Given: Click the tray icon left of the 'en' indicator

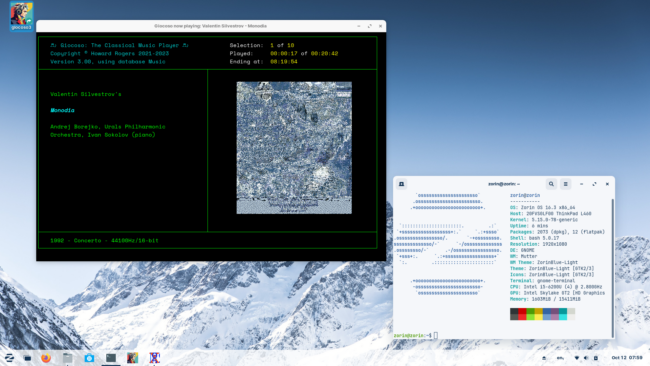Looking at the screenshot, I should click(x=544, y=358).
